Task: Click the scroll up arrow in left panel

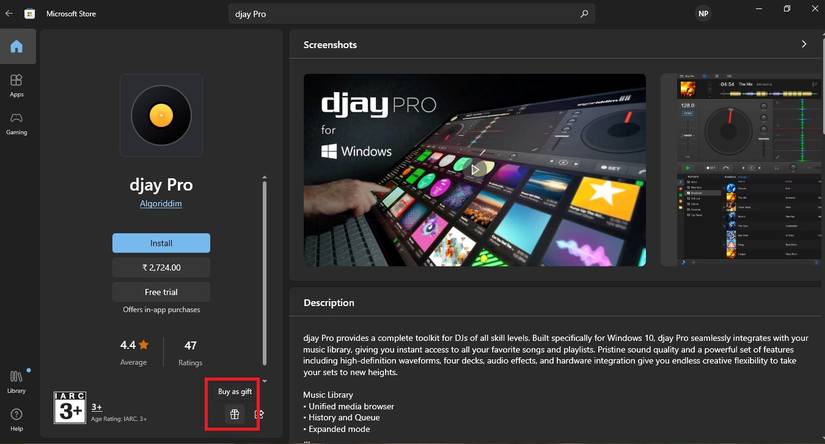Action: tap(264, 178)
